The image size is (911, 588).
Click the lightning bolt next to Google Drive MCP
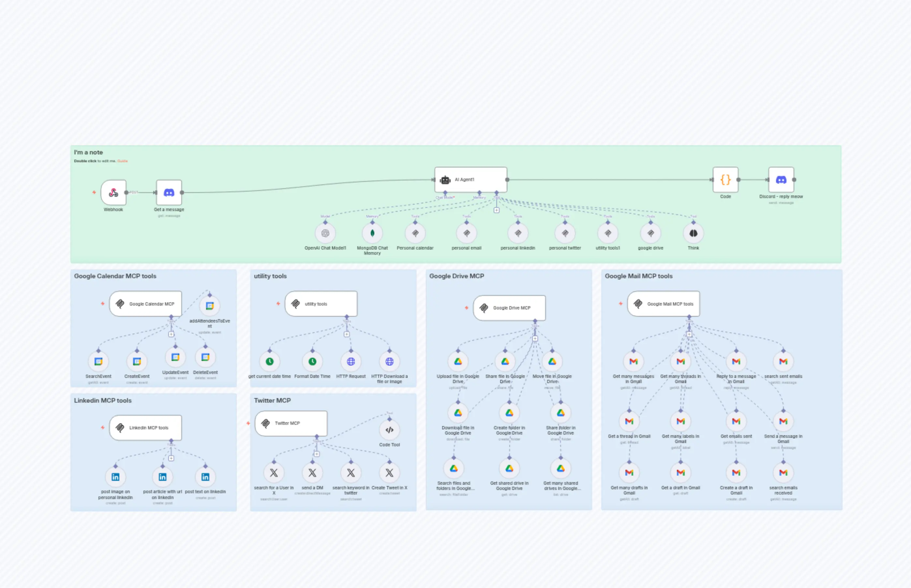point(467,308)
